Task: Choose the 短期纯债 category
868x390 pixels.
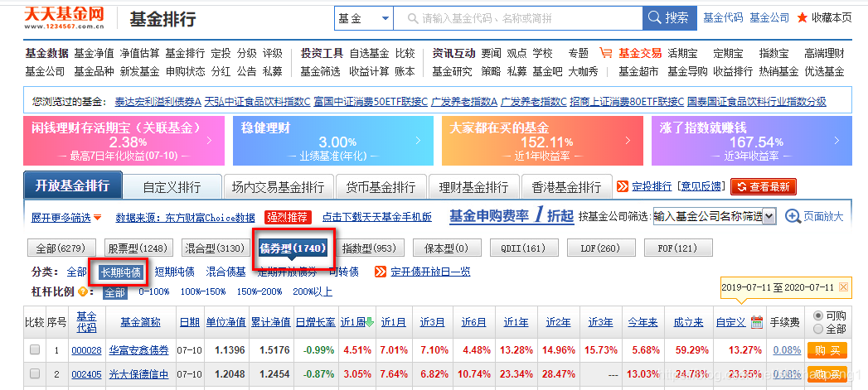Action: (174, 272)
